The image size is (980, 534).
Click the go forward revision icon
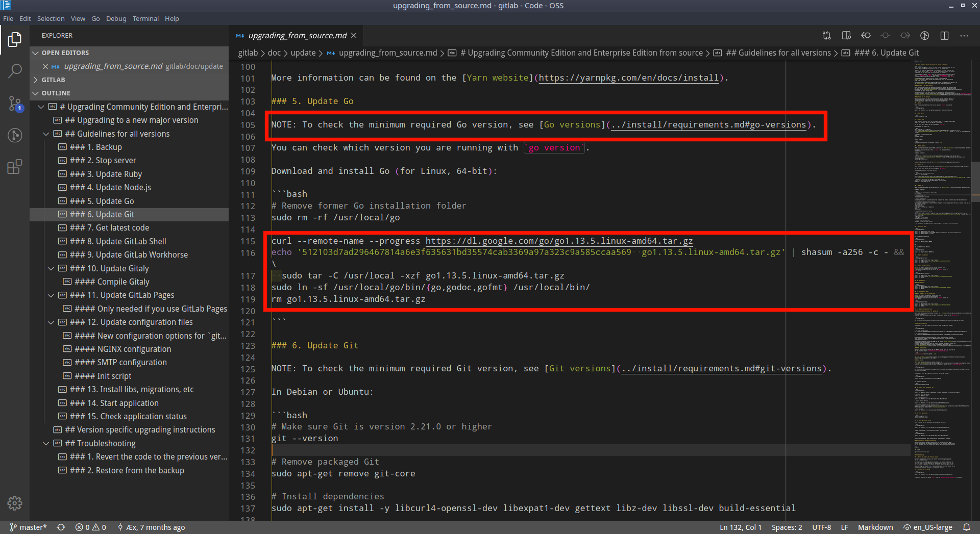tap(905, 36)
